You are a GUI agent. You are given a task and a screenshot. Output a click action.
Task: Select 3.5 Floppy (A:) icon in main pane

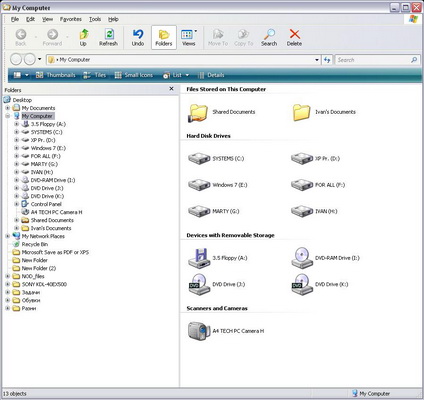(199, 258)
